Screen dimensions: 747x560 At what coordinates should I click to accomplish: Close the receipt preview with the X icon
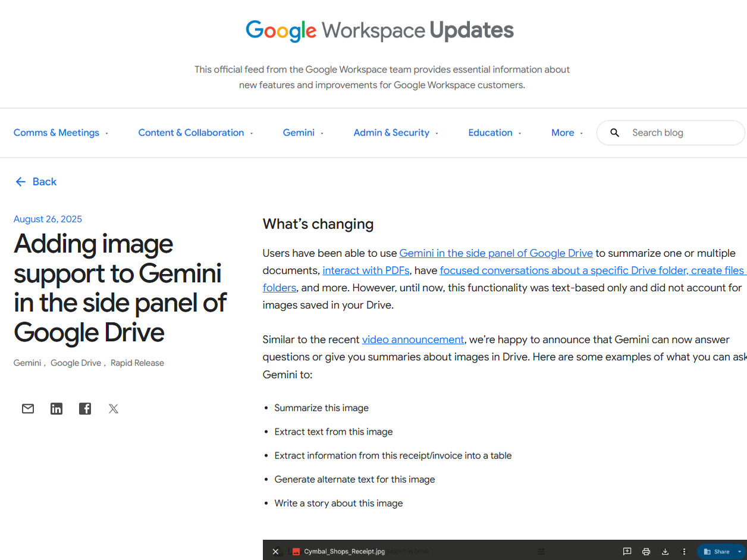[x=275, y=552]
